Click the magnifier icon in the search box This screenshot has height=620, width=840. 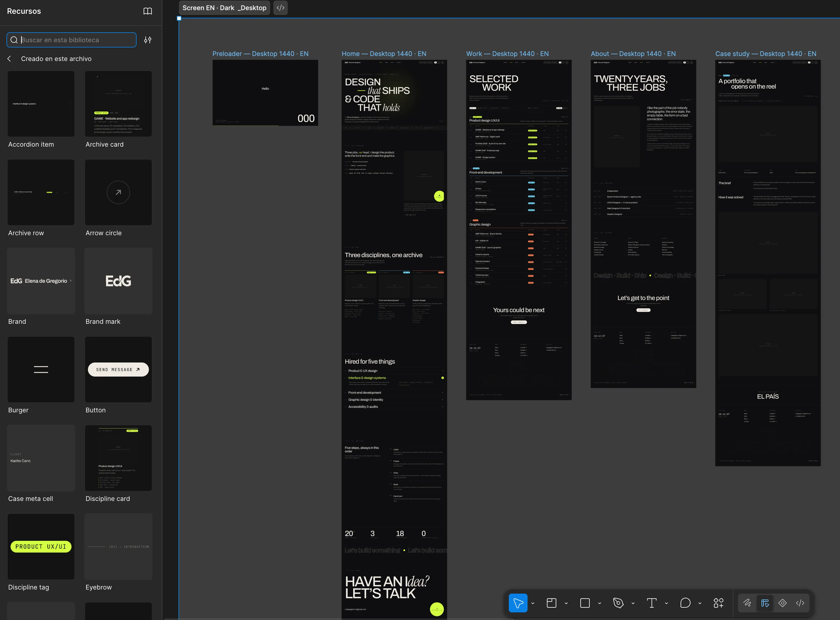click(14, 40)
